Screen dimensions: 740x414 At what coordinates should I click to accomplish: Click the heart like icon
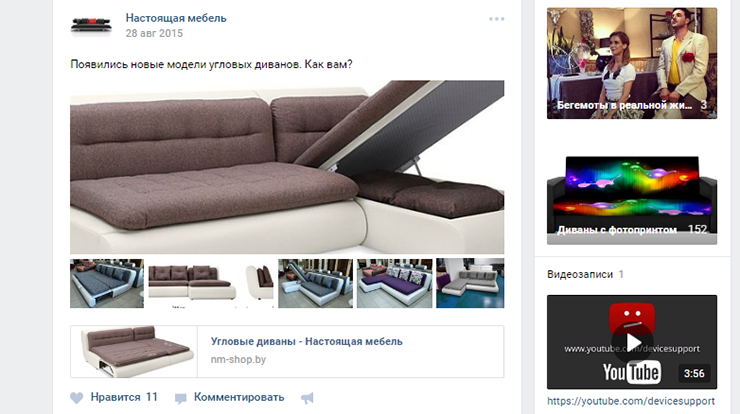[x=76, y=398]
